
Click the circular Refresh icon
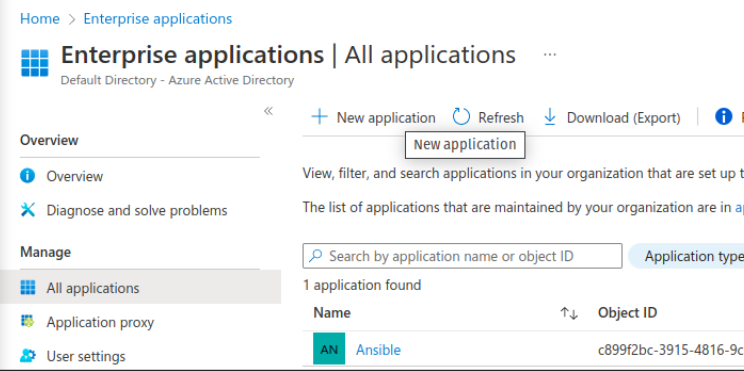[461, 117]
